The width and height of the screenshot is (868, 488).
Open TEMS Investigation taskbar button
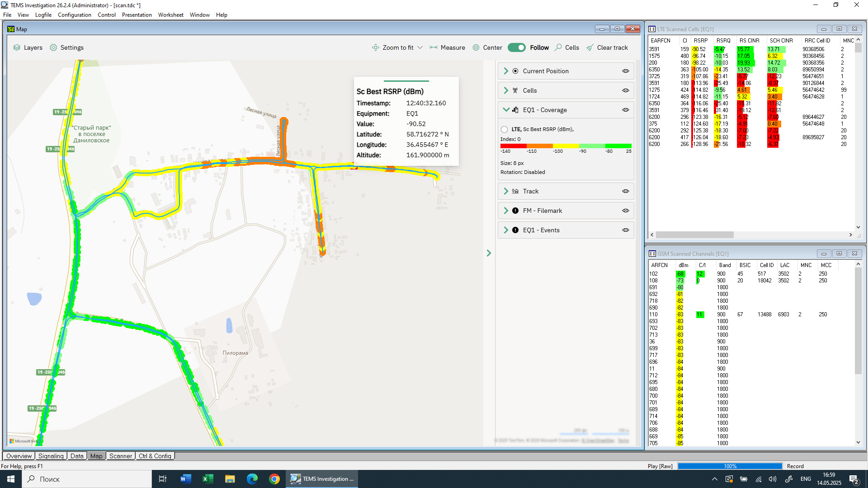click(322, 479)
